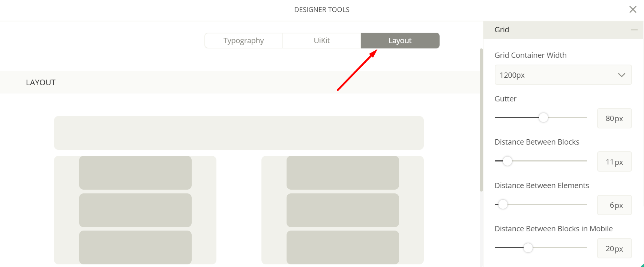Screen dimensions: 644x267
Task: Select the Layout tab
Action: (x=400, y=41)
